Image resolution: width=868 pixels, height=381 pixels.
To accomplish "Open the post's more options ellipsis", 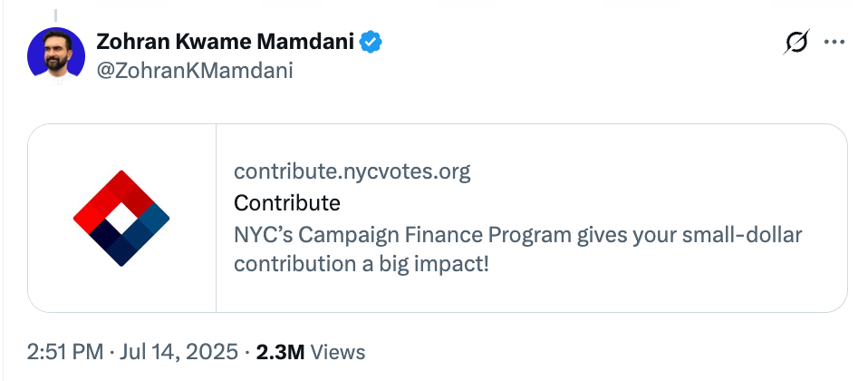I will (834, 42).
